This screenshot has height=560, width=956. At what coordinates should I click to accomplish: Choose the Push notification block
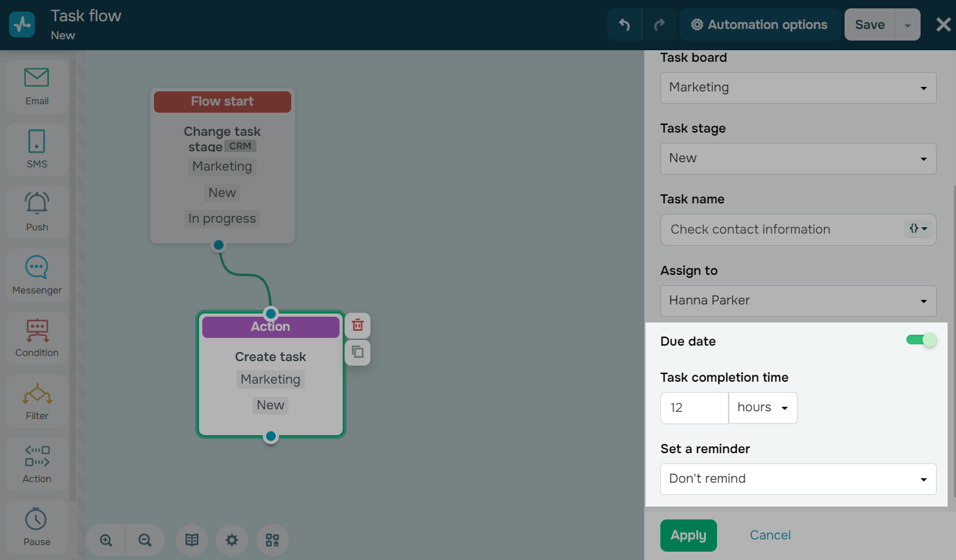[x=37, y=212]
